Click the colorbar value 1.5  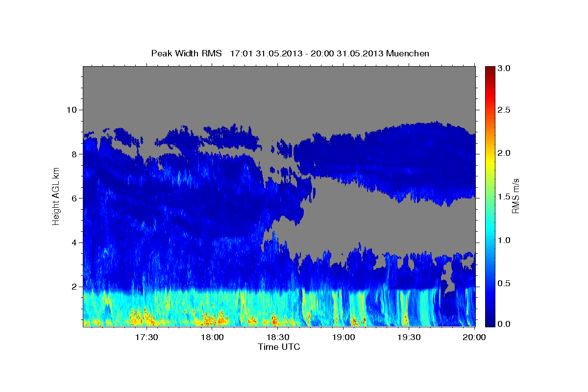pyautogui.click(x=505, y=196)
